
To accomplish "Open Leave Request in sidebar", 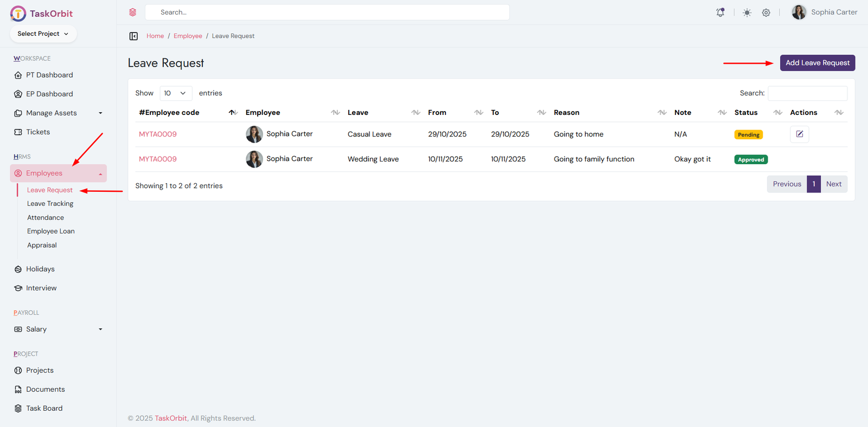I will point(50,190).
